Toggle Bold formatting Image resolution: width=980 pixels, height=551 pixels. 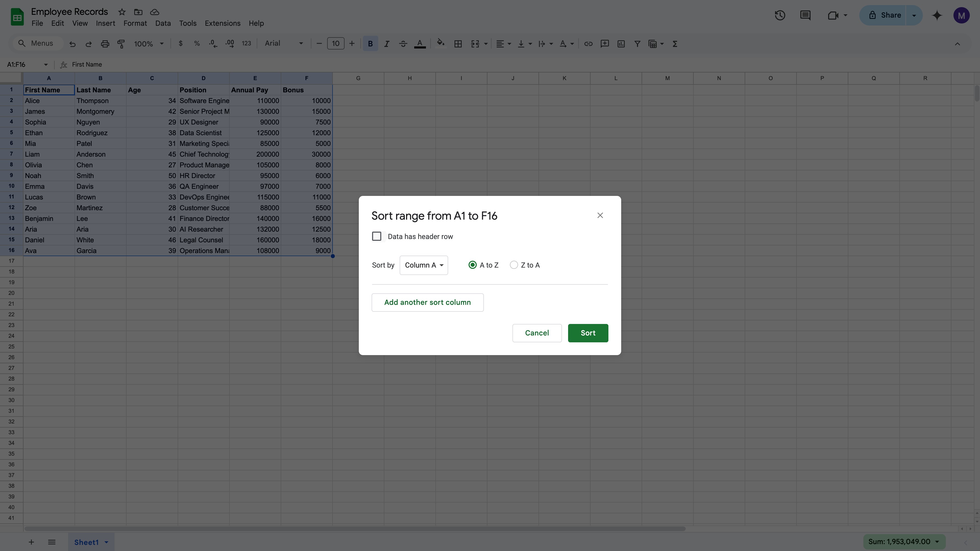click(370, 44)
